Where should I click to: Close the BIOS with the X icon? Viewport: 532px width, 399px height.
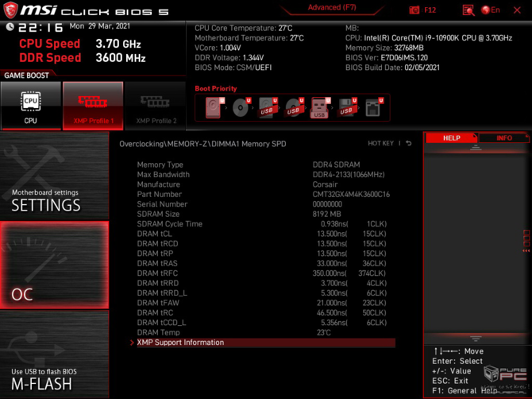pyautogui.click(x=517, y=10)
